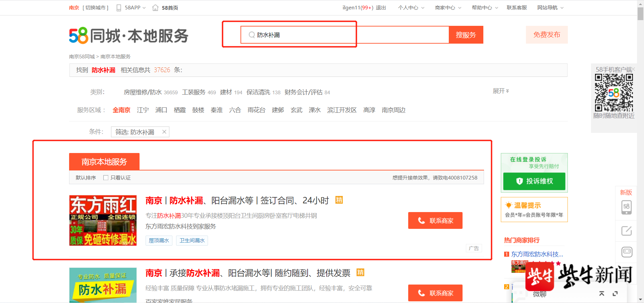Click the 新版 label in sidebar
This screenshot has width=644, height=303.
(x=626, y=192)
